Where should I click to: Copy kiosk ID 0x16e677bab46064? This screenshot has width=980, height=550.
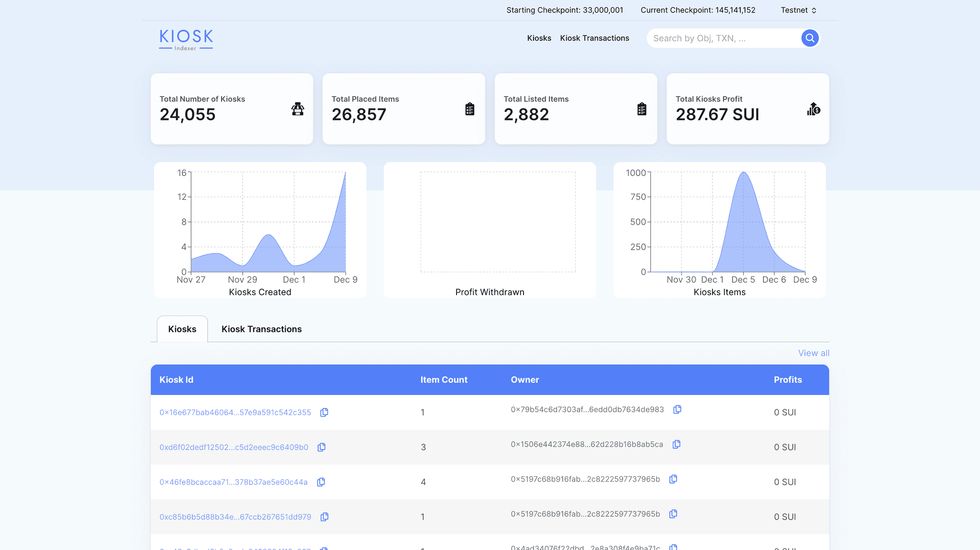click(x=324, y=412)
